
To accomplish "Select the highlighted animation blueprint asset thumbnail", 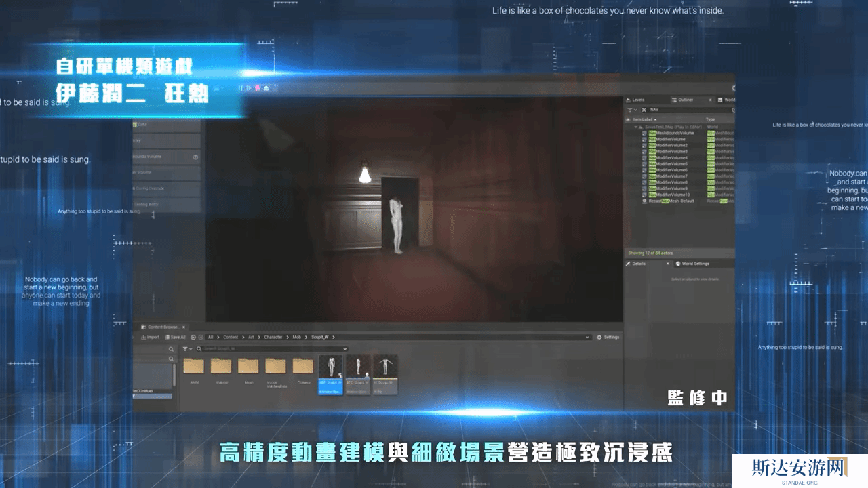I will click(331, 374).
